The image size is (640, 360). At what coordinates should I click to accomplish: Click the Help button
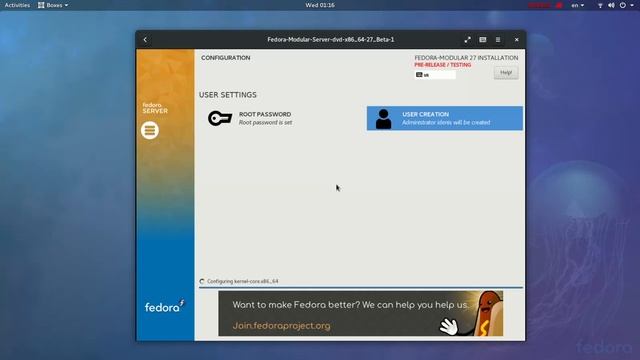(506, 73)
